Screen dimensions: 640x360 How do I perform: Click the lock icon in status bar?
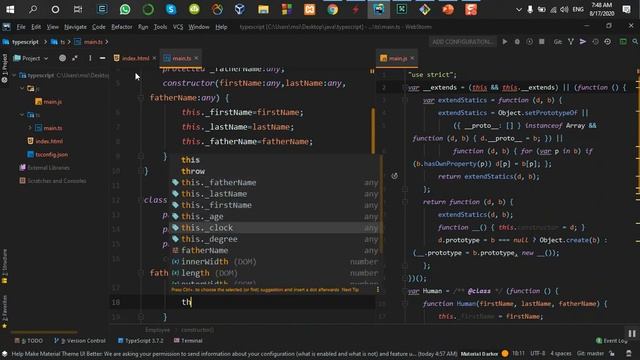[612, 353]
